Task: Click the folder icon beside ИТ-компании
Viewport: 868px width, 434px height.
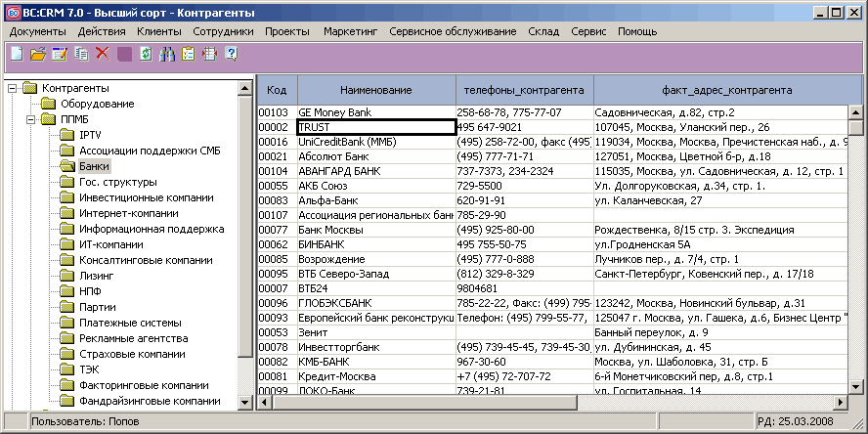Action: point(67,244)
